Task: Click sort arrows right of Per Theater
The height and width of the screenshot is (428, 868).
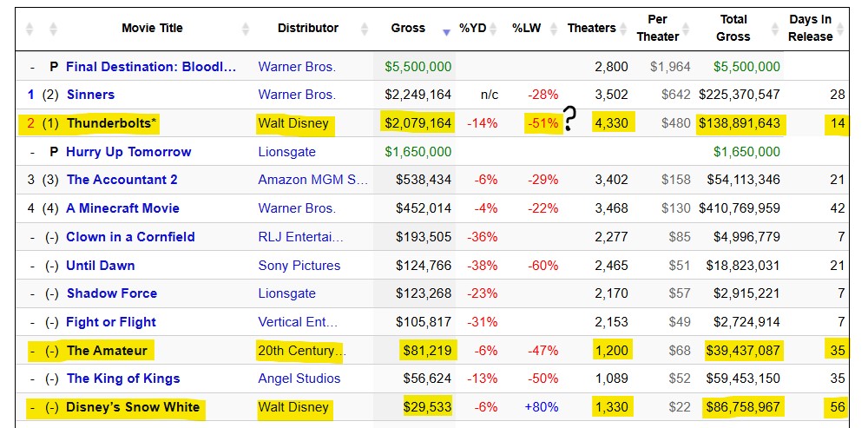Action: pyautogui.click(x=687, y=29)
